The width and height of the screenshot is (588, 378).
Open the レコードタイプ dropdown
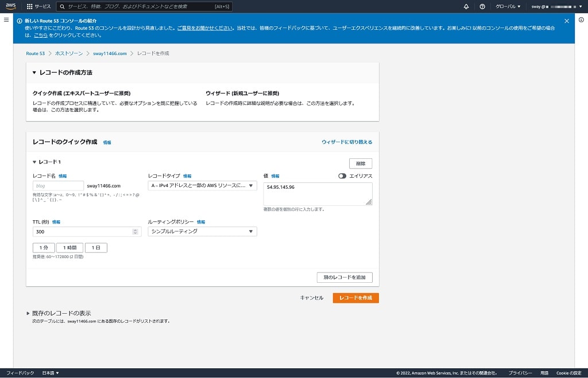pyautogui.click(x=203, y=185)
